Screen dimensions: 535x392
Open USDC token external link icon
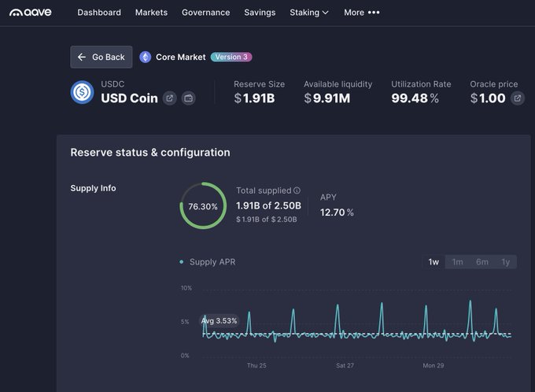click(170, 98)
